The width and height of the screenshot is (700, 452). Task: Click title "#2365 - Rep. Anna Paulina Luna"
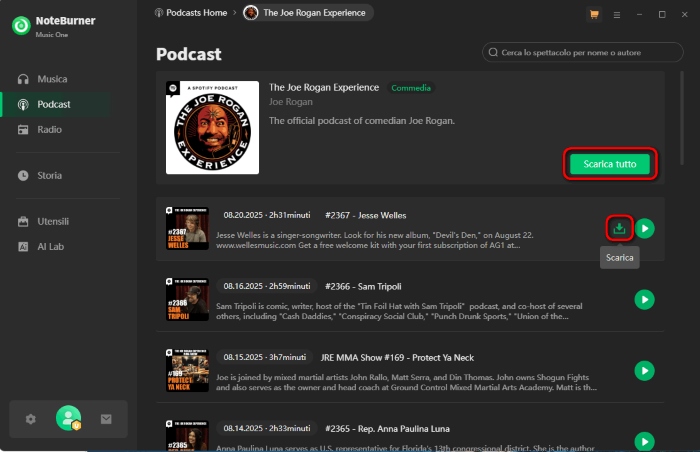[388, 428]
